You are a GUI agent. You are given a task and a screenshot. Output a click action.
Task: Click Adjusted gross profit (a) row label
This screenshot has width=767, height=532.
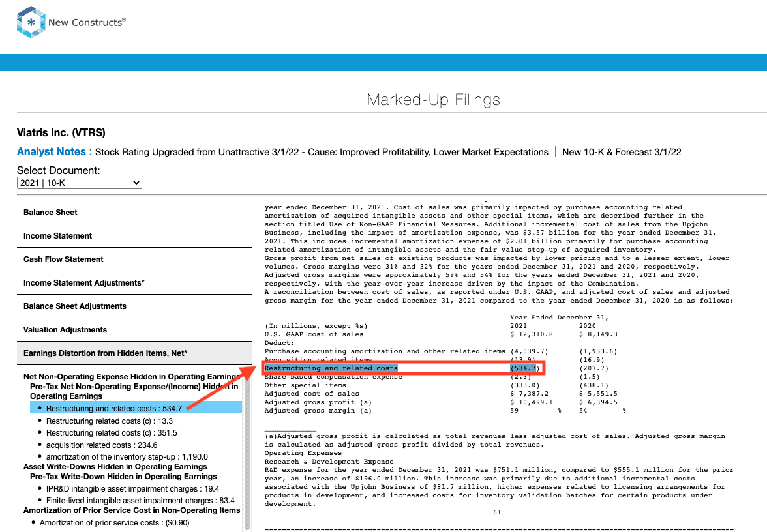coord(318,402)
